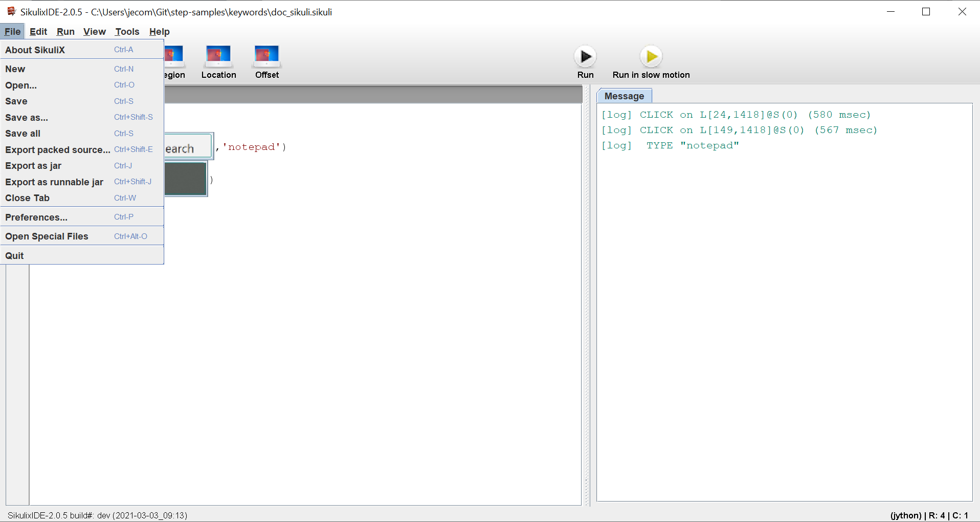Click the Run in slow motion icon
This screenshot has width=980, height=522.
coord(651,56)
